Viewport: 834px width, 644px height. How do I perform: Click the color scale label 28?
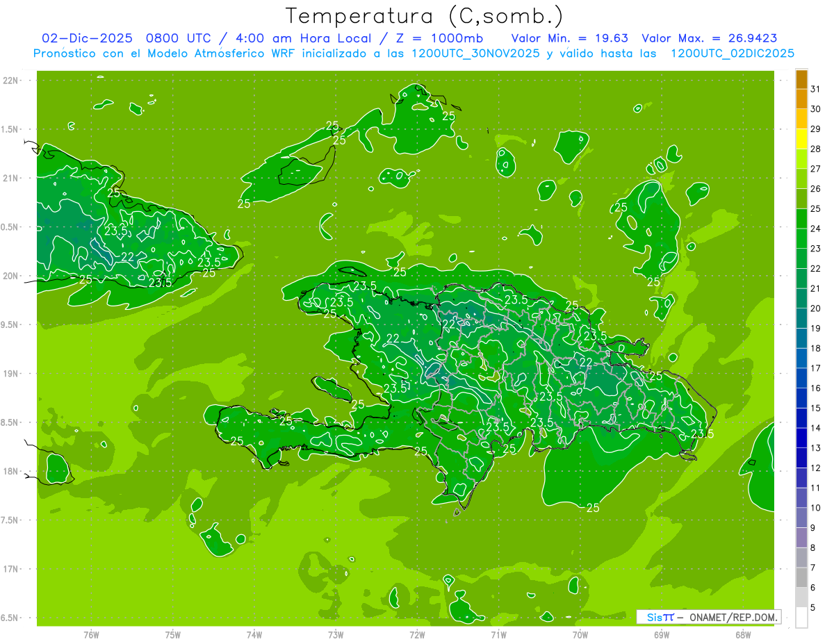(x=816, y=149)
